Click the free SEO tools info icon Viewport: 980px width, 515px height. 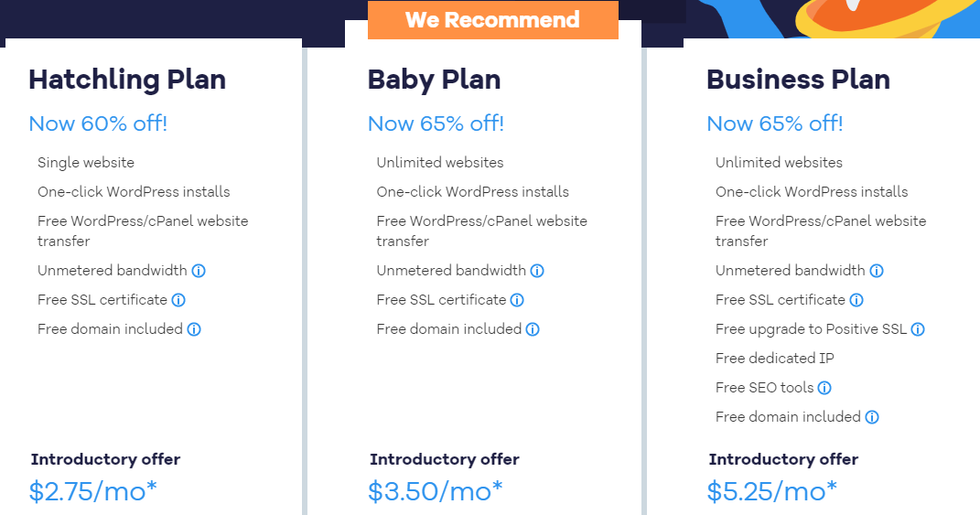[824, 388]
